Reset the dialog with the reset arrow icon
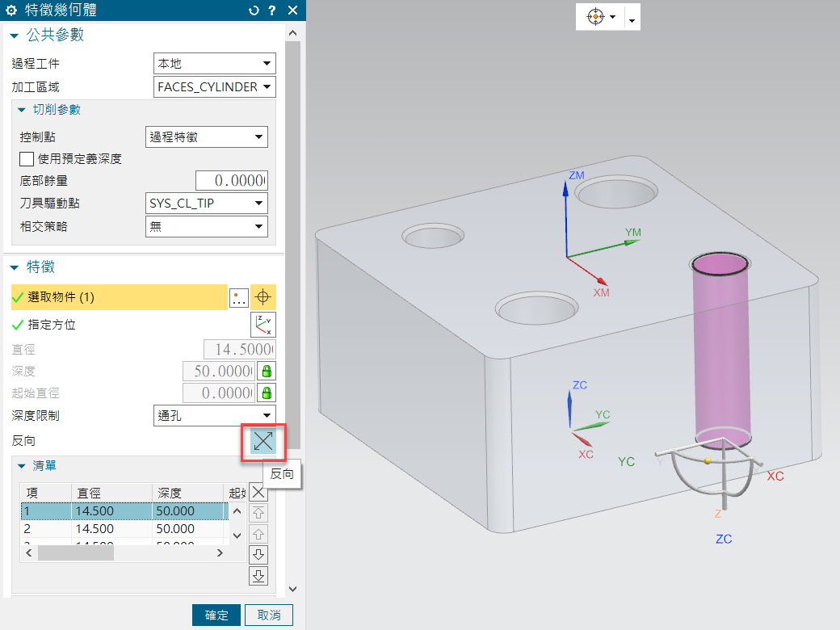This screenshot has width=840, height=630. [254, 10]
